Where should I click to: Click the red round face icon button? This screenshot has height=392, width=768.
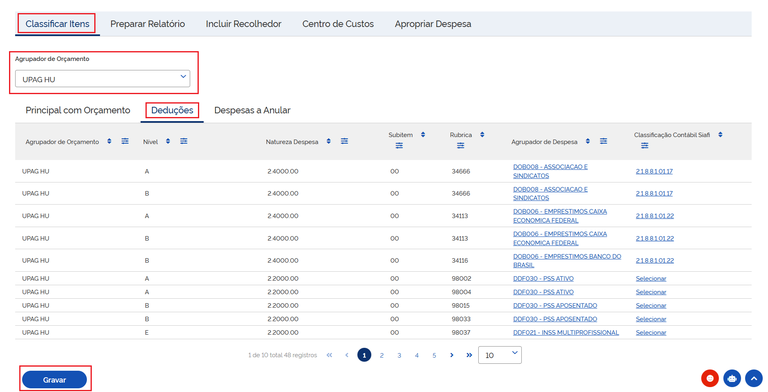point(710,378)
